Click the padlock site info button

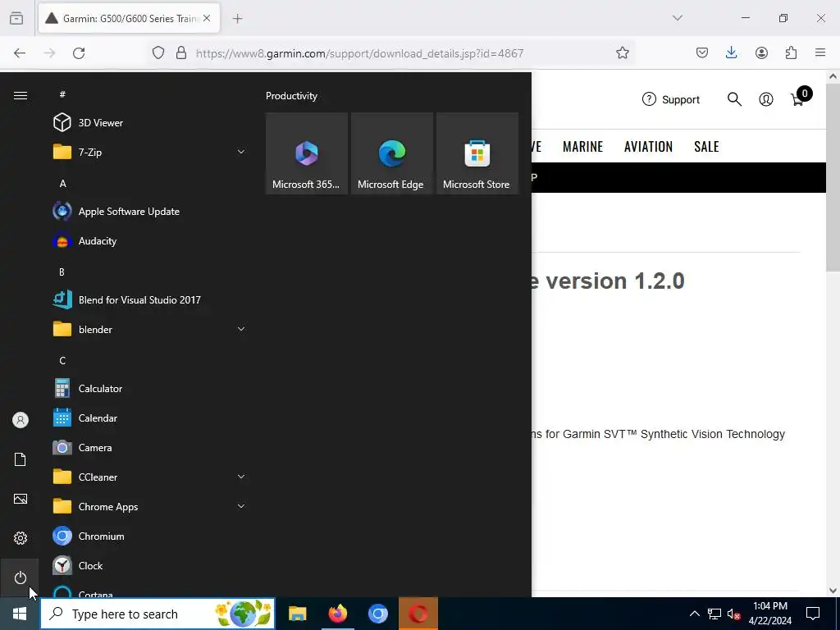click(x=181, y=52)
